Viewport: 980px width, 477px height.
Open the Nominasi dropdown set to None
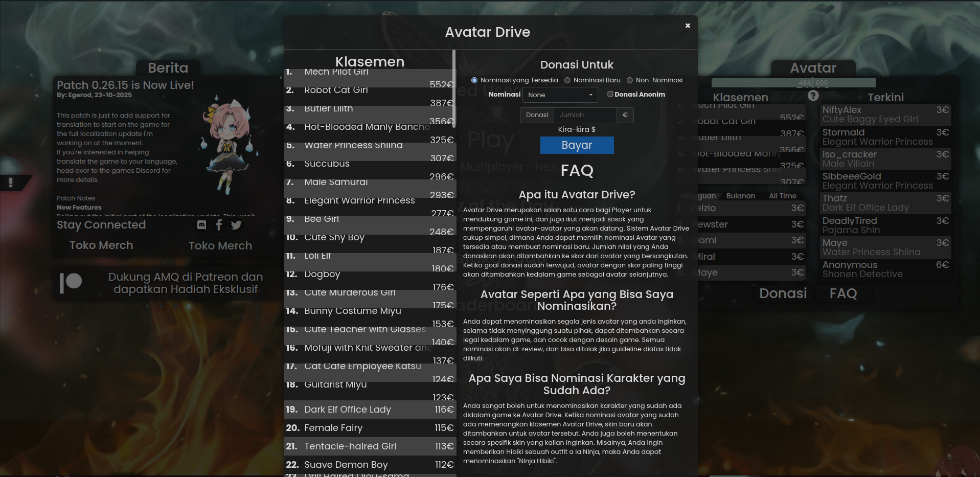point(560,95)
